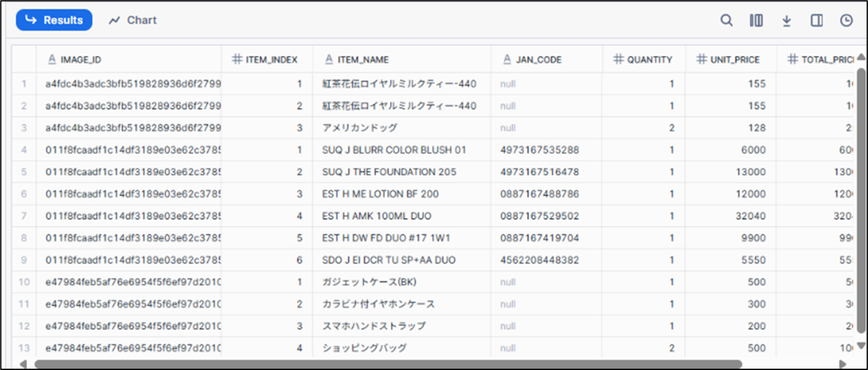Toggle the side panel layout icon
The width and height of the screenshot is (868, 370).
point(817,20)
